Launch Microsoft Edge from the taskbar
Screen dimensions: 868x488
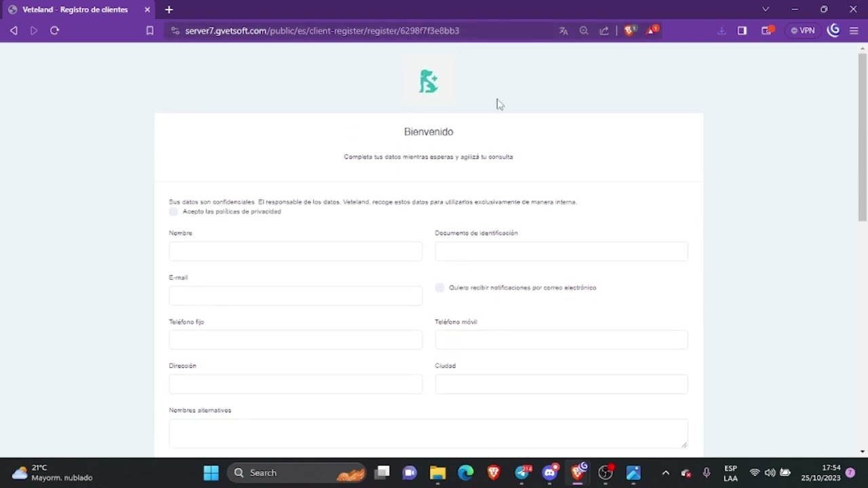465,472
